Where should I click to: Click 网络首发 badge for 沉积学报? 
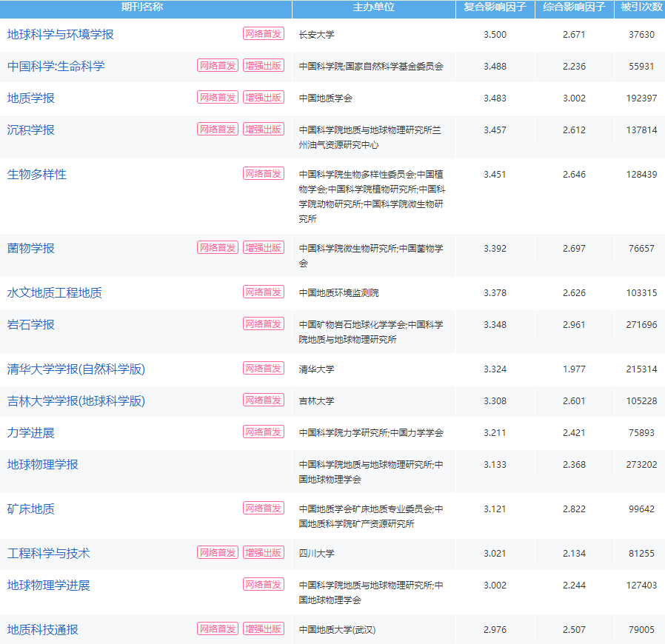click(x=218, y=129)
